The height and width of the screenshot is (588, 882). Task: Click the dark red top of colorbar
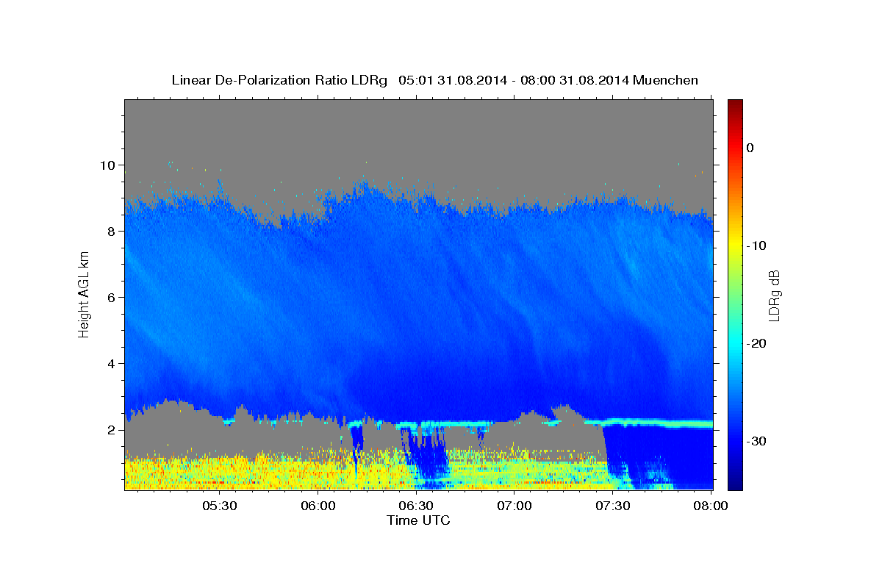click(x=734, y=105)
